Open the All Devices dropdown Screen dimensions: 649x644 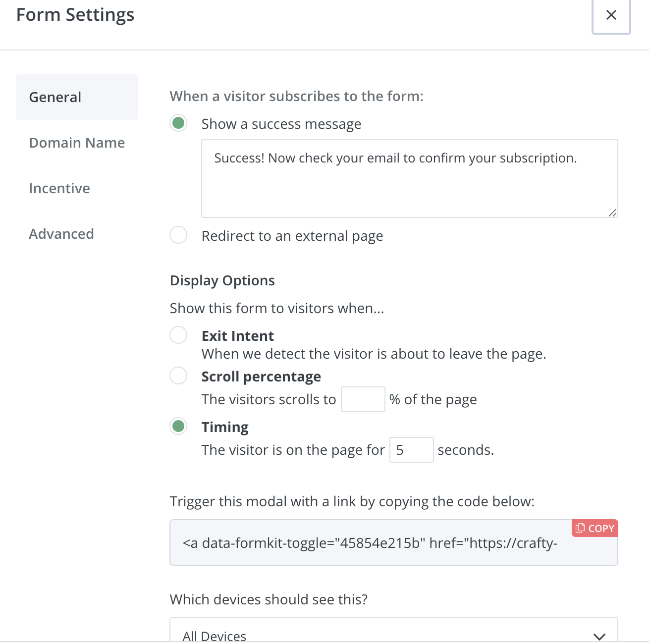point(394,631)
